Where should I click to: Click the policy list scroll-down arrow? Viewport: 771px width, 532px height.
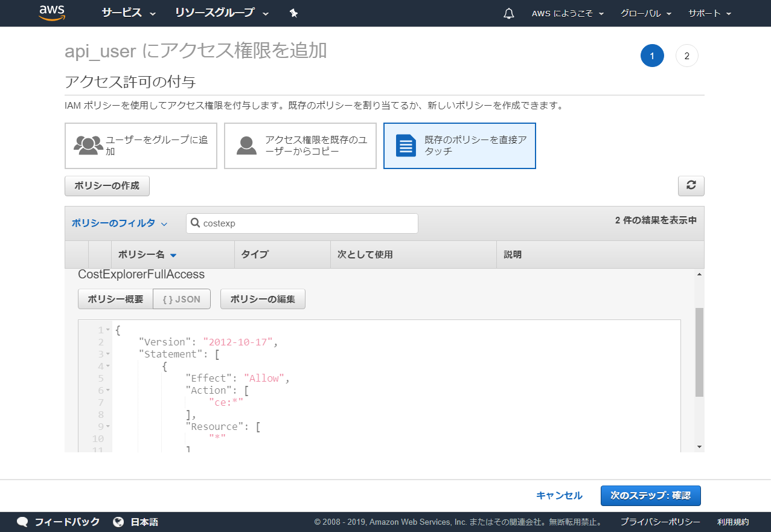(699, 447)
